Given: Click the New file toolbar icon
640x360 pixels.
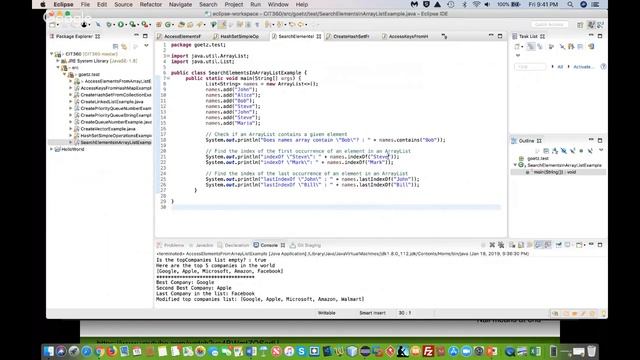Looking at the screenshot, I should 52,24.
